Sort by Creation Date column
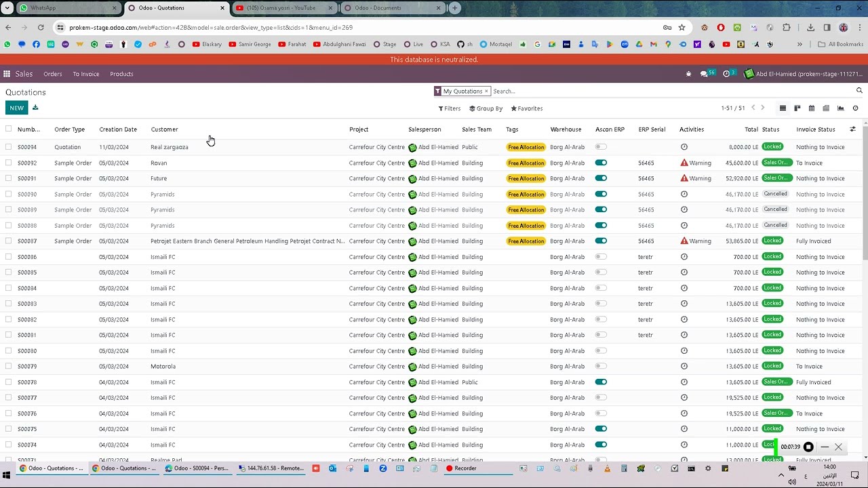 [x=118, y=129]
